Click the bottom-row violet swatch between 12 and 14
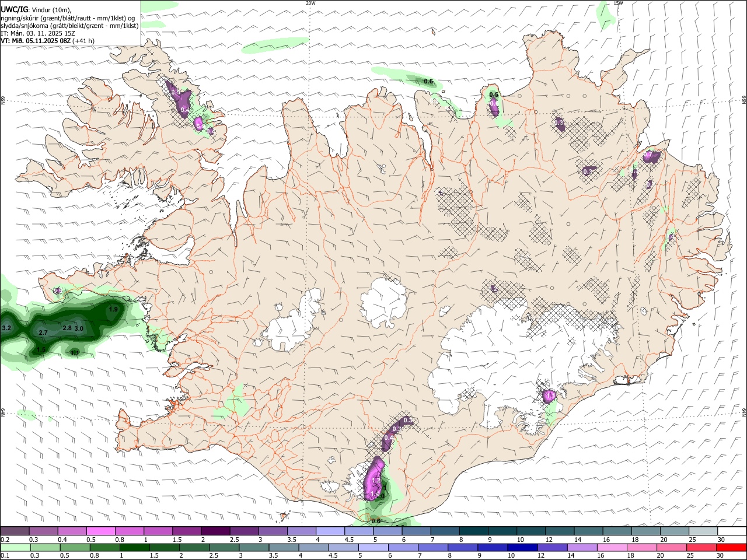Screen dimensions: 747x560 [552, 547]
